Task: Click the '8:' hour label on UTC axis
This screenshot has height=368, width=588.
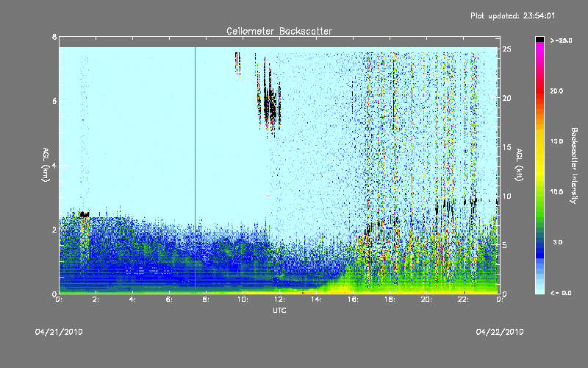Action: [207, 300]
